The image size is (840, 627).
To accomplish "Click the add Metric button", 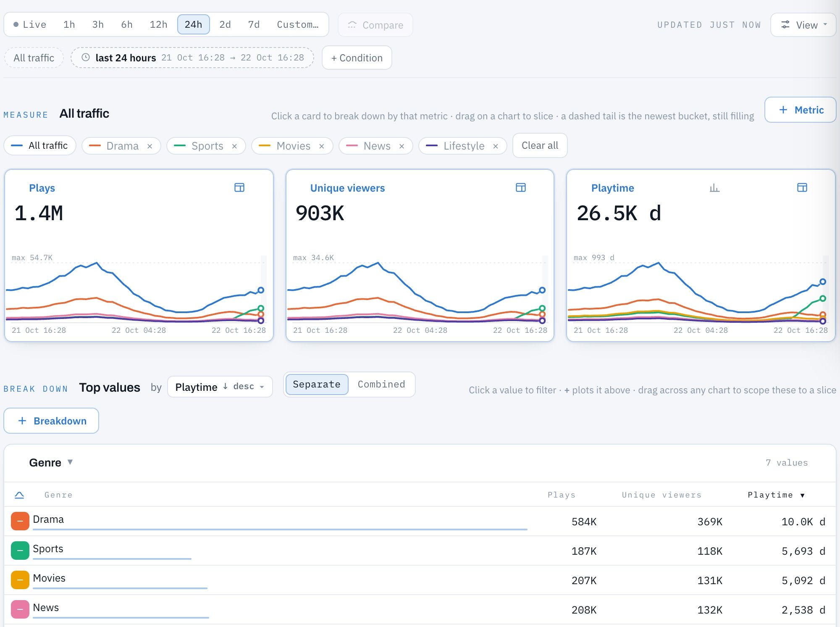I will click(801, 110).
